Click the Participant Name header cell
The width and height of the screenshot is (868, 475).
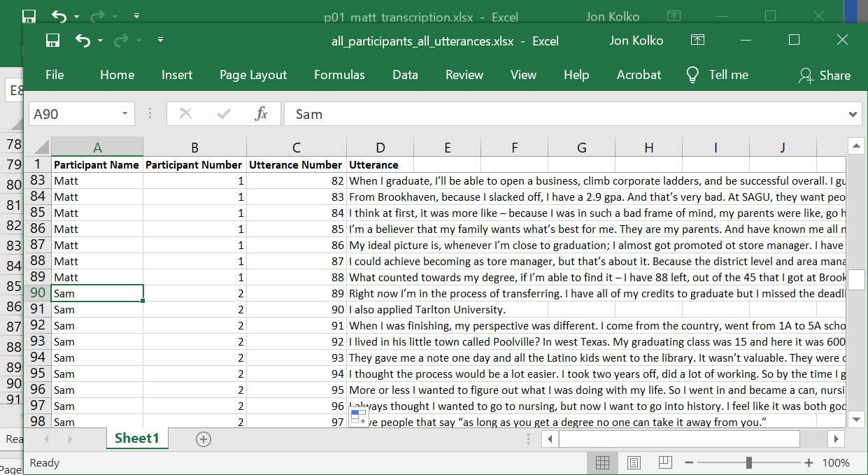(97, 165)
